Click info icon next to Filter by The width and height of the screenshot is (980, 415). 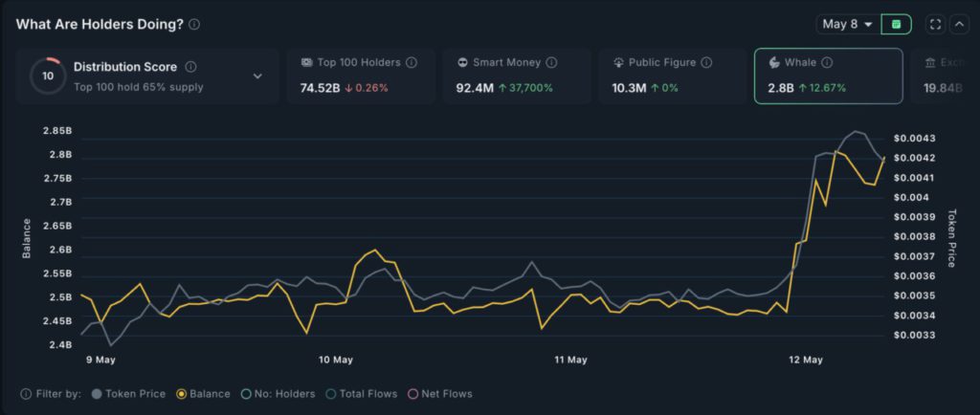click(26, 394)
